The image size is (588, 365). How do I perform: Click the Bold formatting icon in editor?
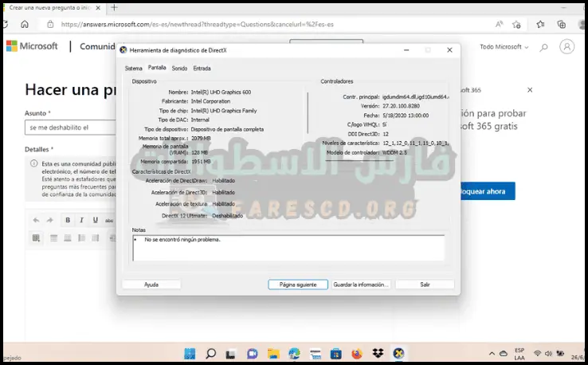(68, 220)
